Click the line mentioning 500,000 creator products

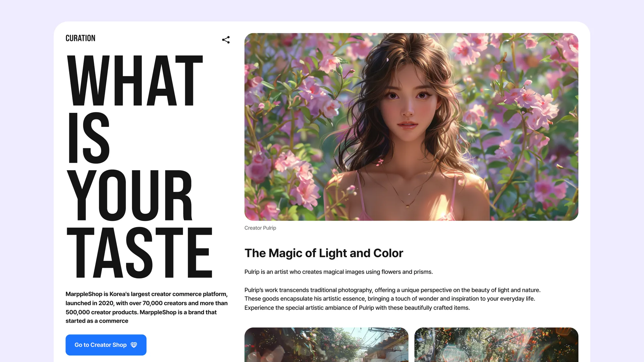(x=141, y=312)
